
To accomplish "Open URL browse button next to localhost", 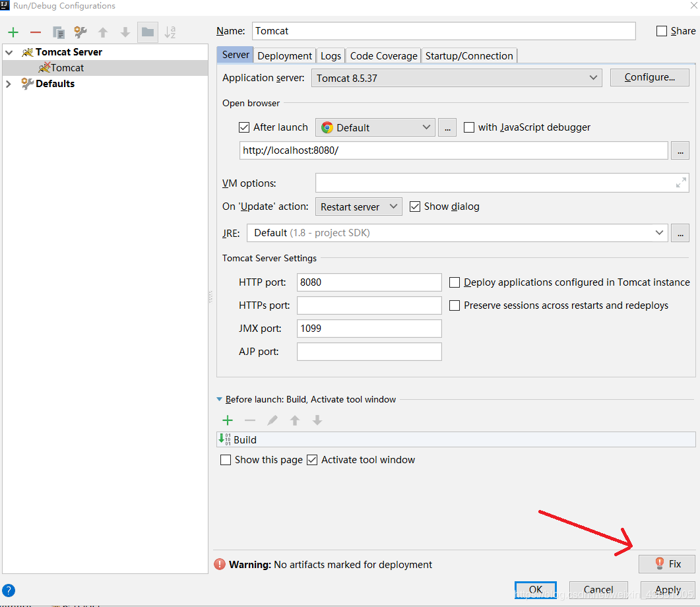I will click(x=680, y=150).
